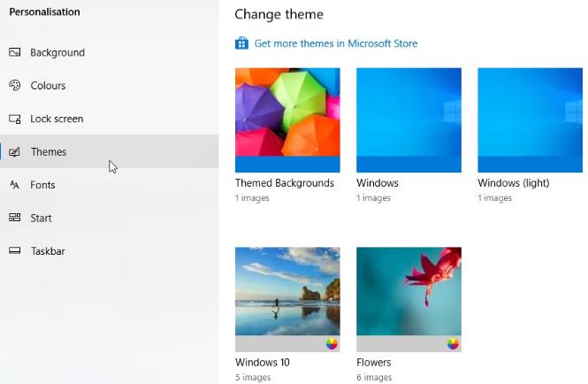Apply the Themed Backgrounds umbrella theme
588x384 pixels.
click(x=287, y=120)
